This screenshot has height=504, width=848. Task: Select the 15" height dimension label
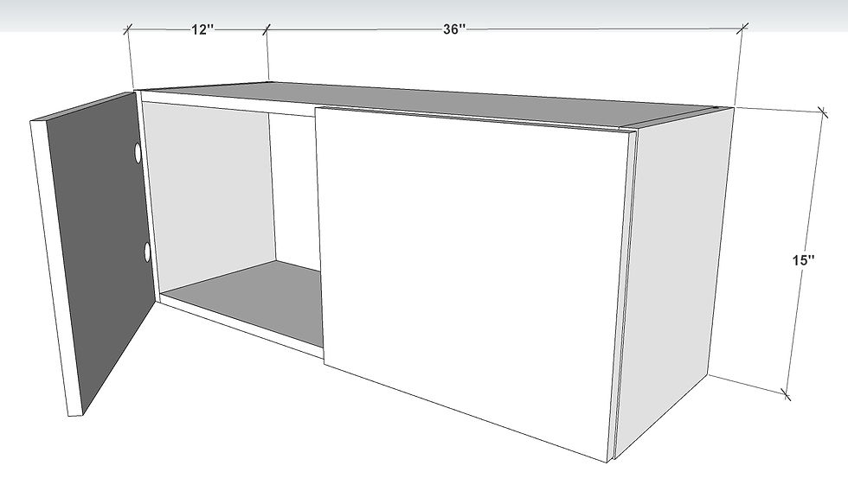[804, 260]
